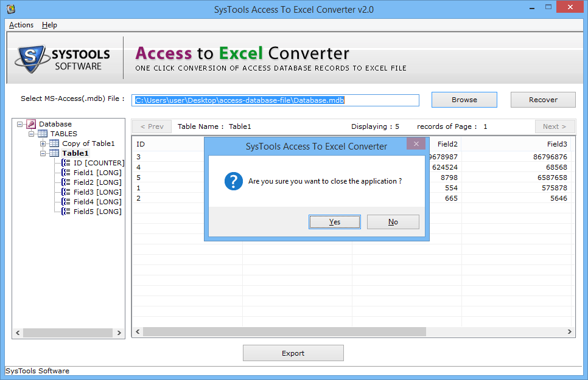Select the ID [COUNTER] field label

(x=99, y=163)
